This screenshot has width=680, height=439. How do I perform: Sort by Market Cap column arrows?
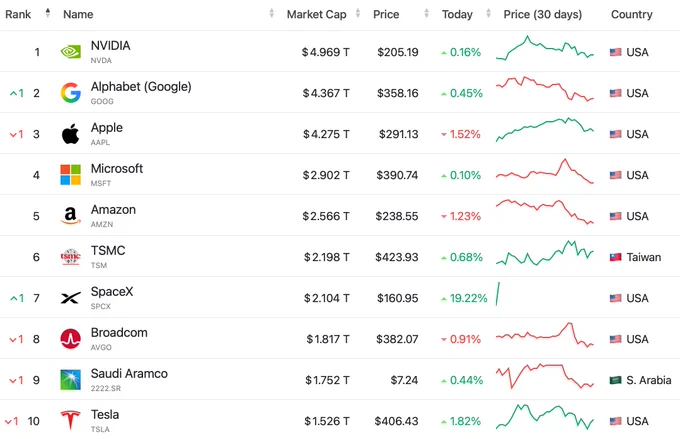(358, 13)
